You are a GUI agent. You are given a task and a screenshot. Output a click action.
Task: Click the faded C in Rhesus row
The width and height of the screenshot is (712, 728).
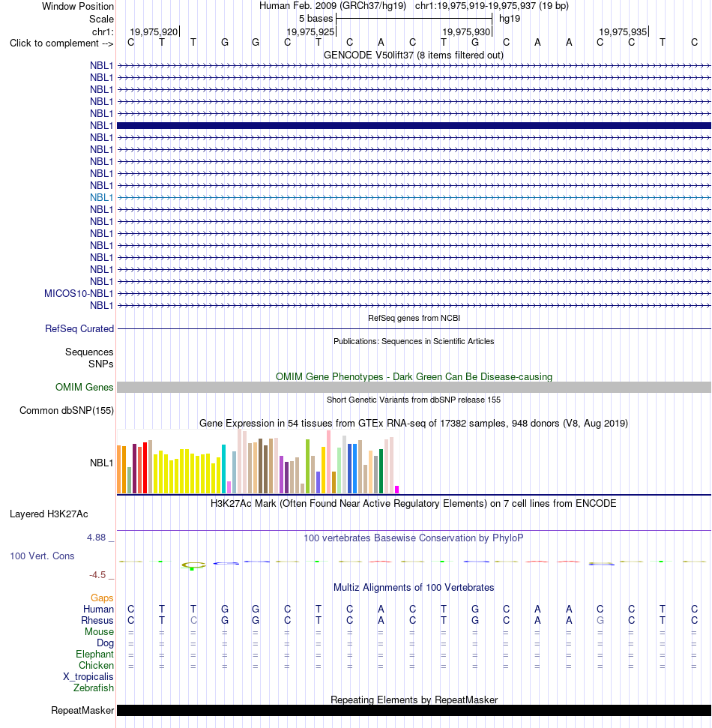tap(193, 620)
